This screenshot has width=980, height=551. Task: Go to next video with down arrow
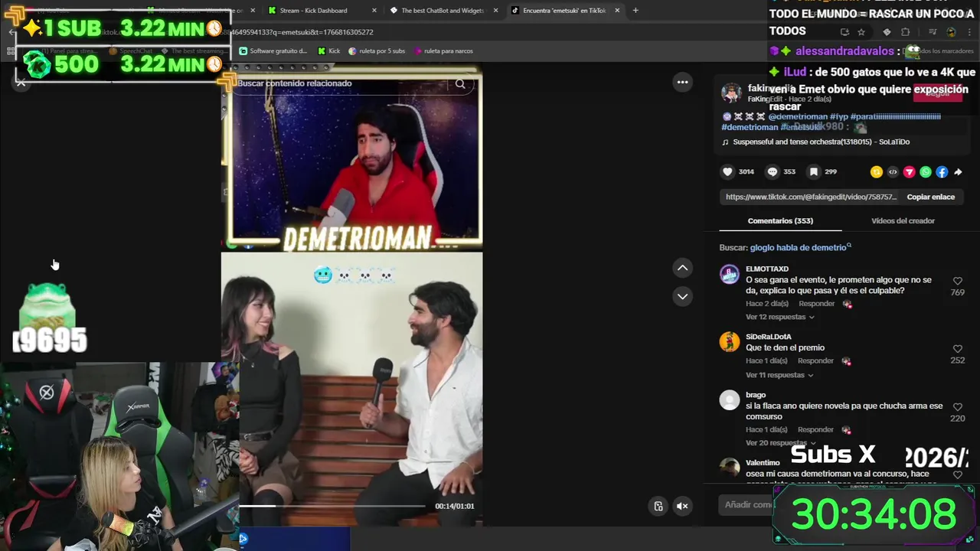682,296
